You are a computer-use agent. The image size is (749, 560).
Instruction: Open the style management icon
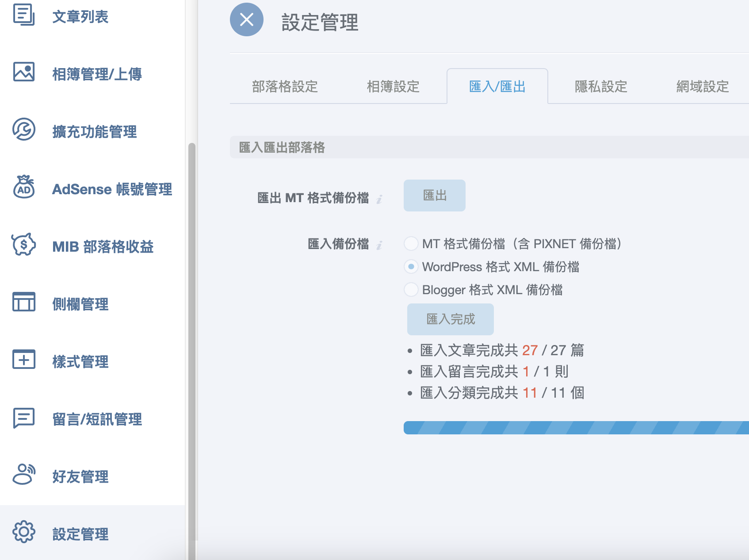point(24,360)
